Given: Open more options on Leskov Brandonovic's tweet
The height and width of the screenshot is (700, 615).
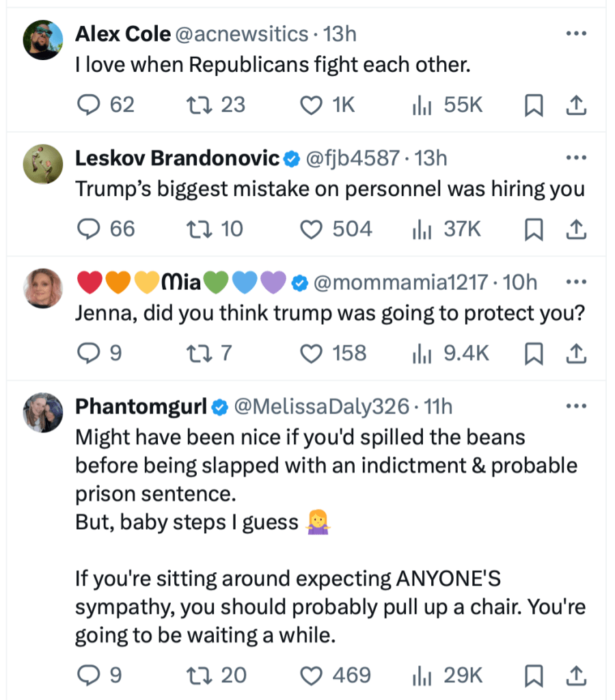Looking at the screenshot, I should [576, 158].
